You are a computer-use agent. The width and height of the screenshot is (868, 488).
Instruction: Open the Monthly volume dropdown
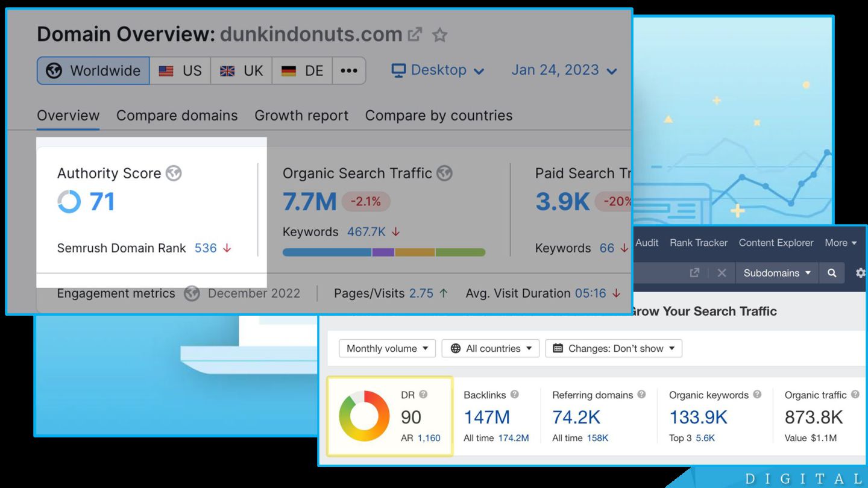point(388,348)
